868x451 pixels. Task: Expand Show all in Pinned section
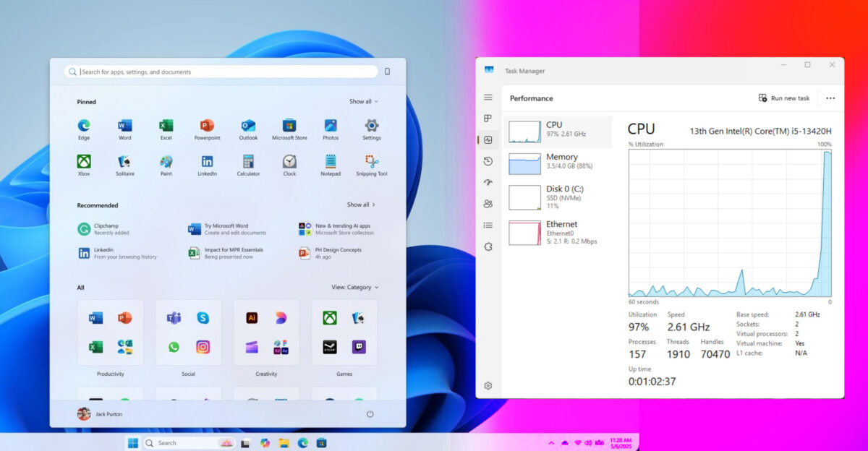364,102
